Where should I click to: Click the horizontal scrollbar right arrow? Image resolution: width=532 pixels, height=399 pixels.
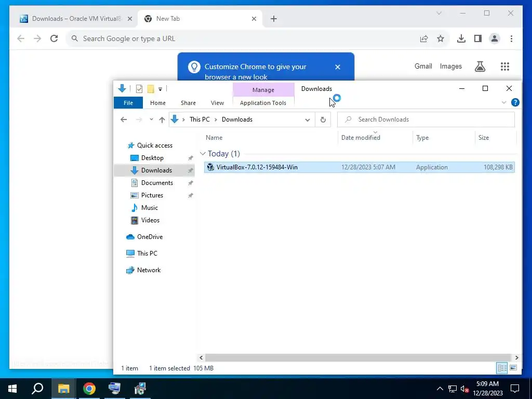tap(517, 357)
